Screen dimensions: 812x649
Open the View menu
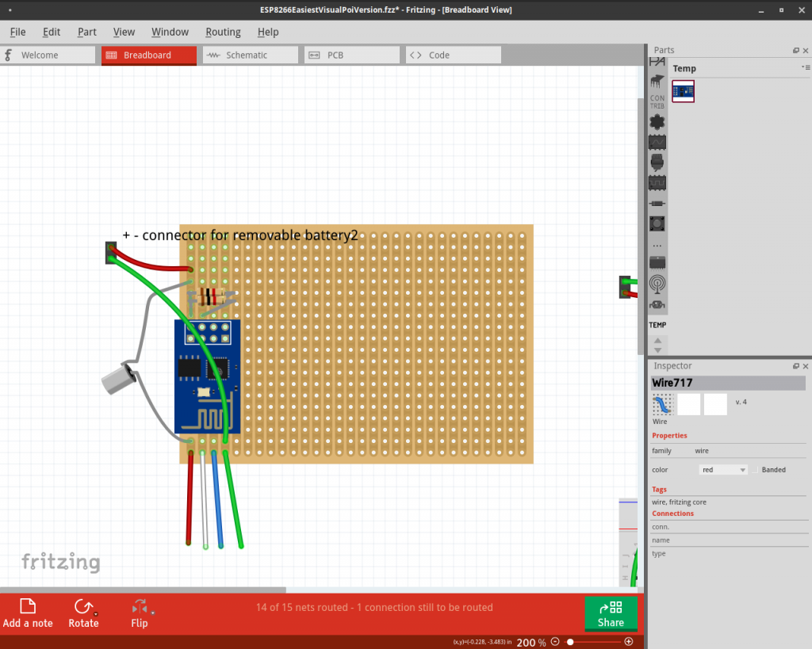pos(124,32)
